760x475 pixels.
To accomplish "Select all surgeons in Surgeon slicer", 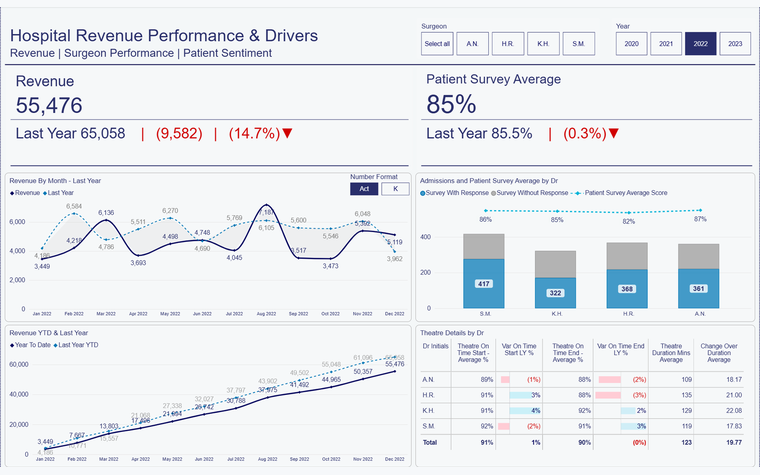I will pos(437,44).
